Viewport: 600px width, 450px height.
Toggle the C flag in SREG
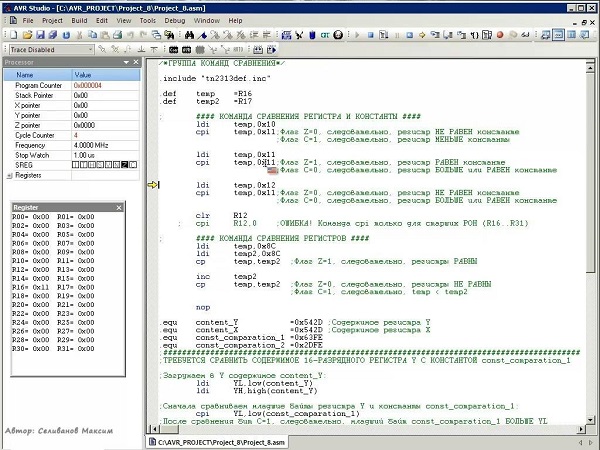click(131, 164)
